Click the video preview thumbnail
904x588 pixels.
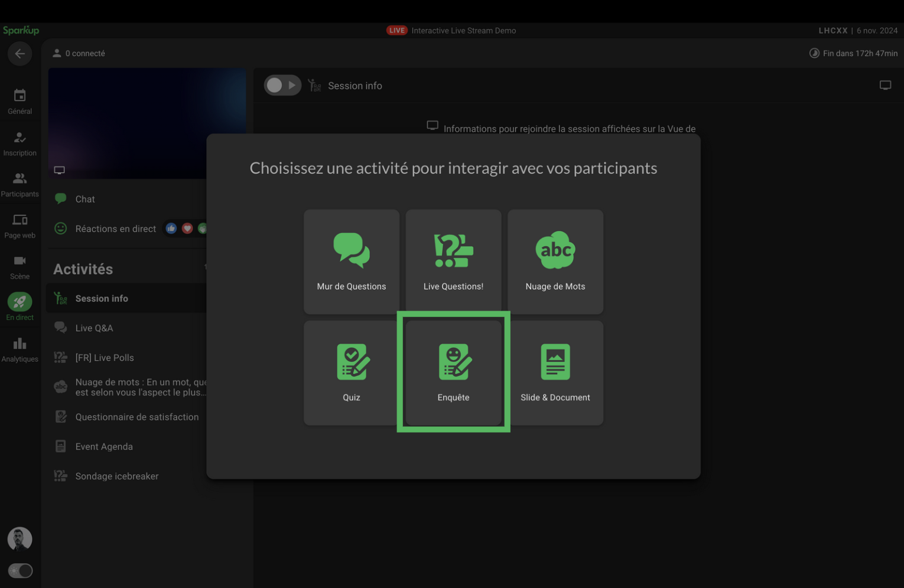point(127,121)
